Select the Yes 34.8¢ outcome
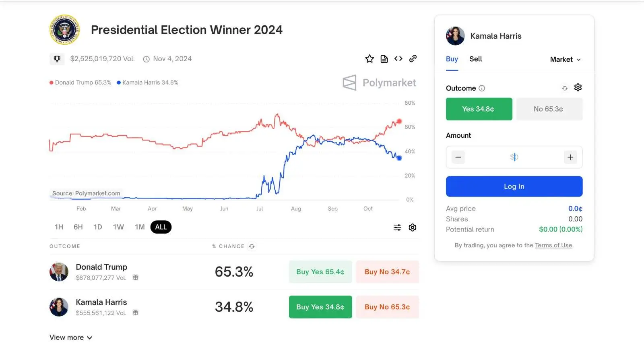644x362 pixels. pos(479,109)
